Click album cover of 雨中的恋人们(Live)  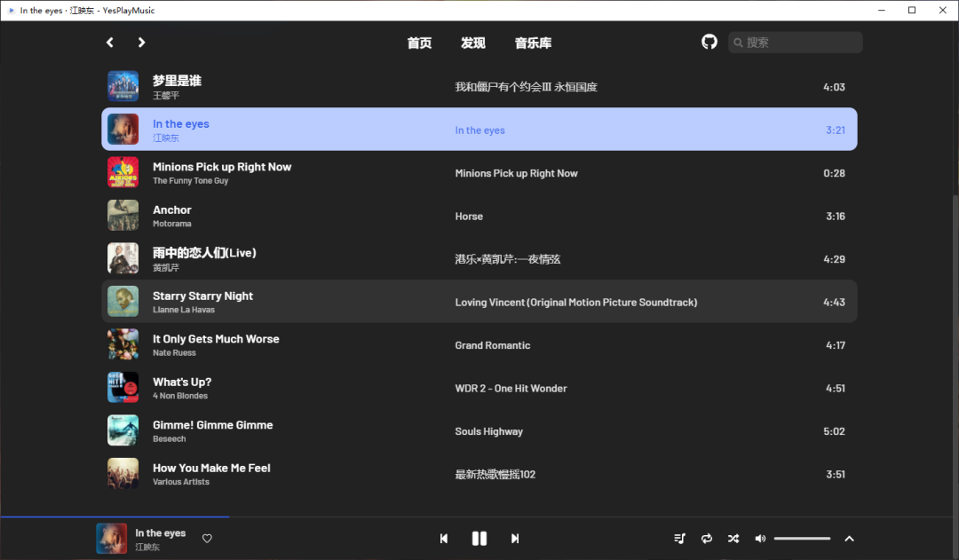click(x=123, y=258)
